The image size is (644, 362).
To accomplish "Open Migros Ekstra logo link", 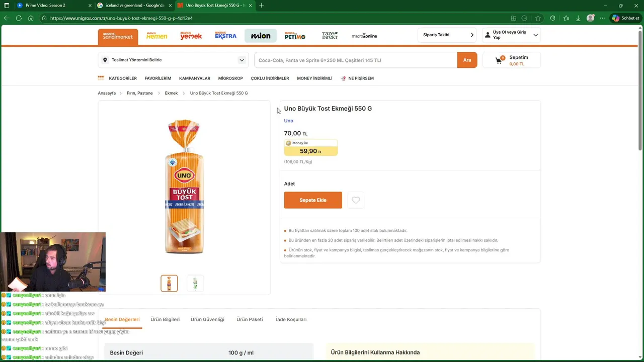I will coord(225,36).
